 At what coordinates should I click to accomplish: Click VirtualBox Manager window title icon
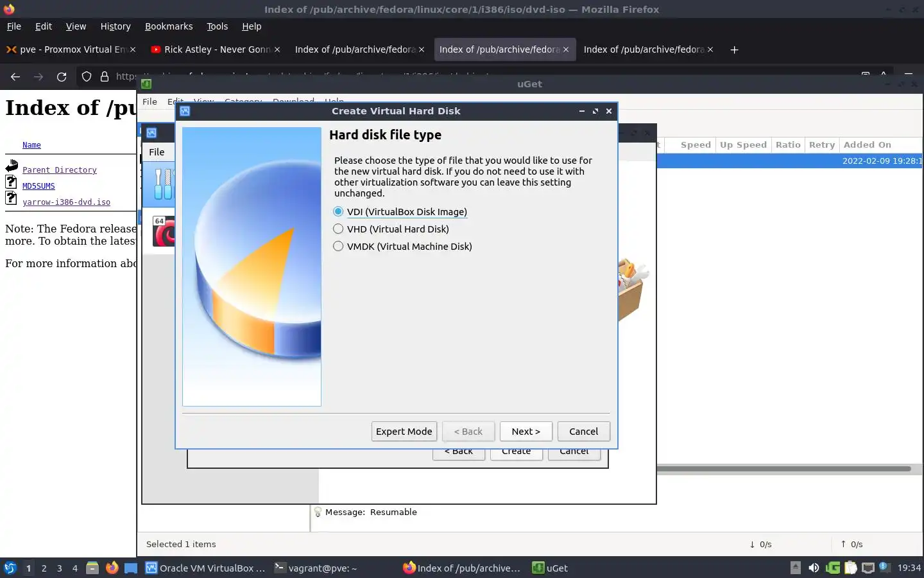click(151, 133)
